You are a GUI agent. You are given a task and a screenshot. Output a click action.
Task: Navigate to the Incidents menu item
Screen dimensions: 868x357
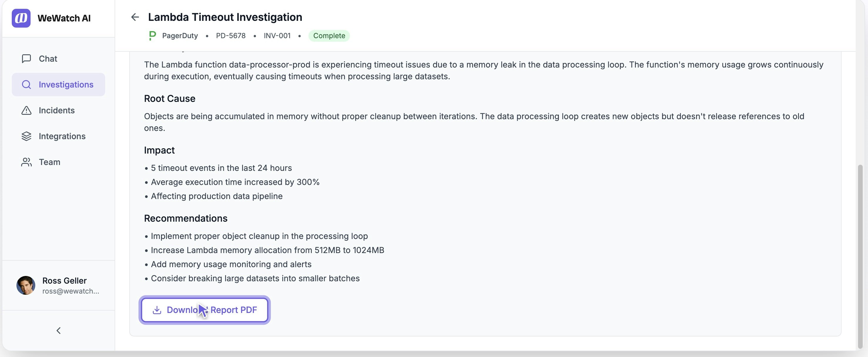pos(56,110)
